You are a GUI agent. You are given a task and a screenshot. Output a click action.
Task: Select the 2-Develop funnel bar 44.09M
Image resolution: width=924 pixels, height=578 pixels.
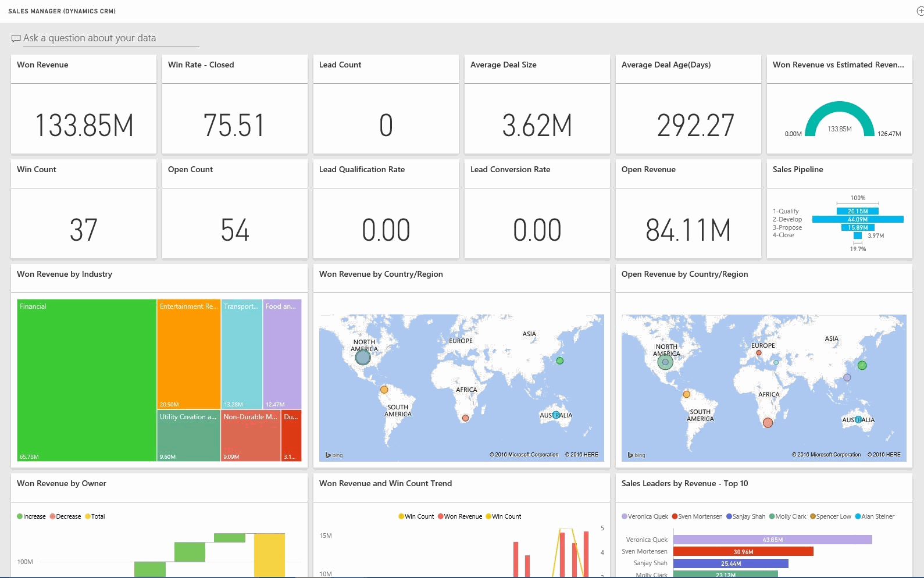pyautogui.click(x=858, y=219)
